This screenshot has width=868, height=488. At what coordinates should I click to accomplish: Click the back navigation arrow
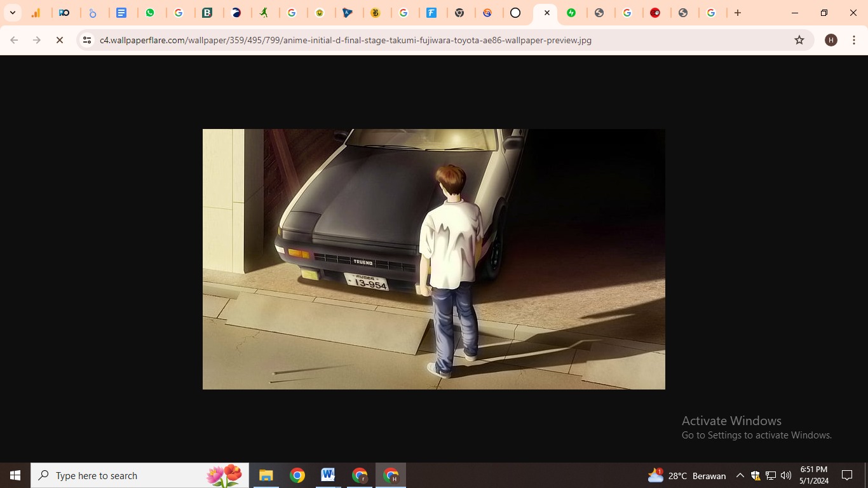click(x=13, y=39)
